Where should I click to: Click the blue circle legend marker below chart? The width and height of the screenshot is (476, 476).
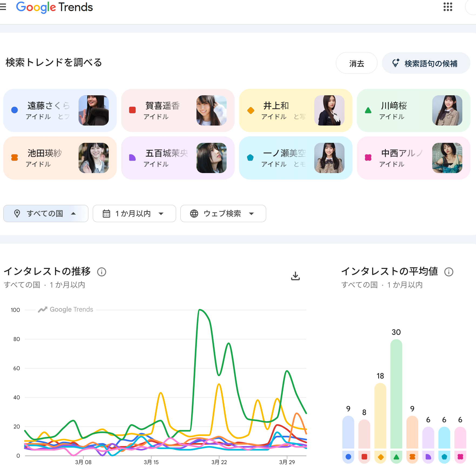click(x=348, y=457)
